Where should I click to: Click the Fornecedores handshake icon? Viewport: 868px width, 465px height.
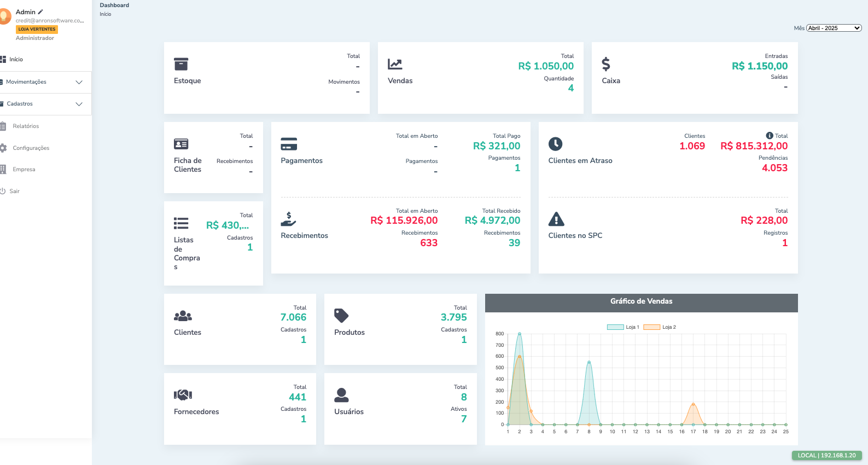[x=183, y=395]
